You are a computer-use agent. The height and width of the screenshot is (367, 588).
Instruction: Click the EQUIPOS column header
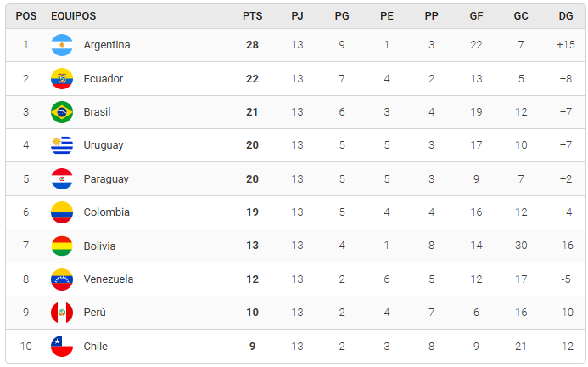pyautogui.click(x=73, y=16)
